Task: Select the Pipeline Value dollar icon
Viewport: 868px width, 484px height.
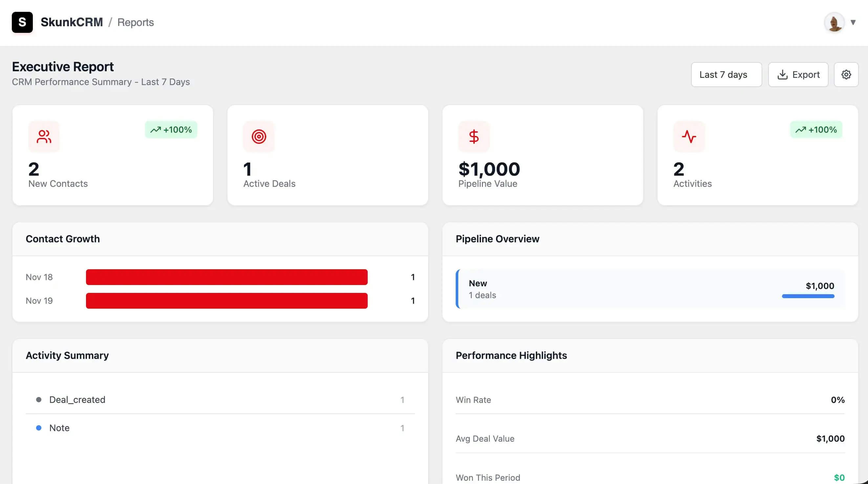Action: [x=474, y=136]
